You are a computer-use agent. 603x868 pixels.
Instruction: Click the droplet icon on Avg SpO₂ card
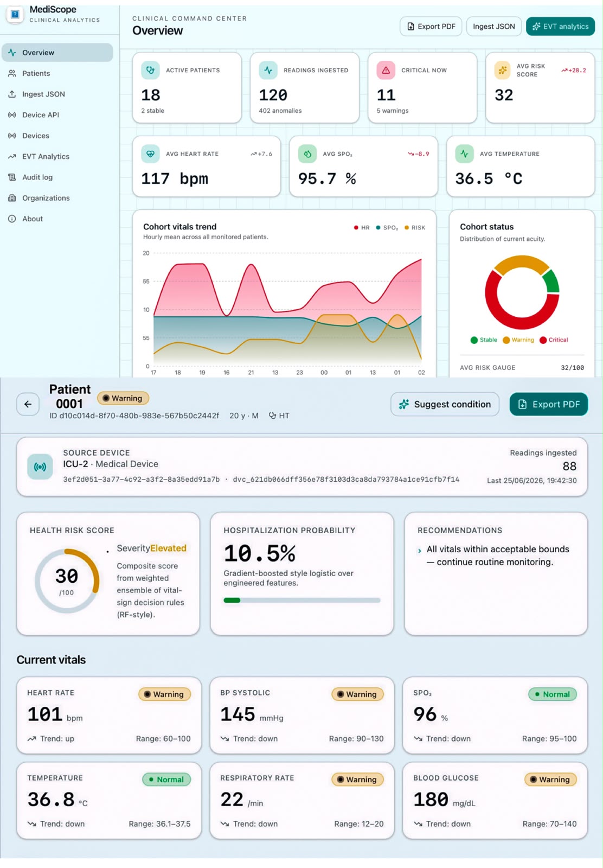(x=307, y=154)
